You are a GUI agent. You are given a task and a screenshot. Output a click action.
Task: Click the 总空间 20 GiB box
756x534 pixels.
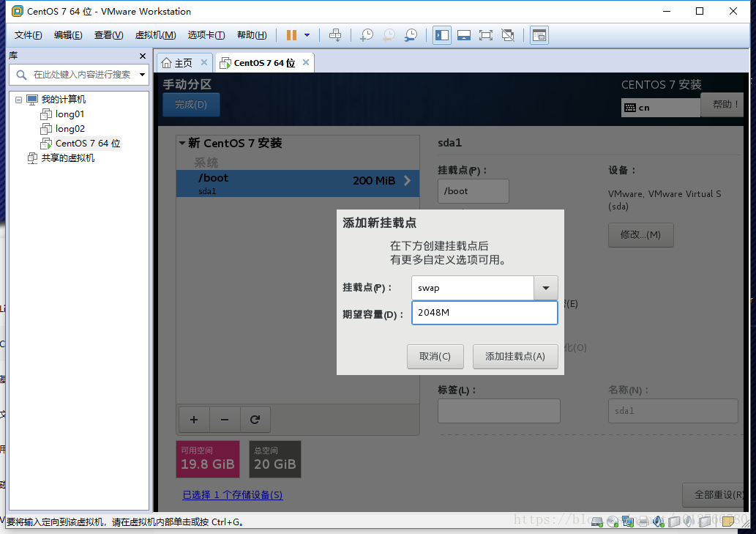275,459
